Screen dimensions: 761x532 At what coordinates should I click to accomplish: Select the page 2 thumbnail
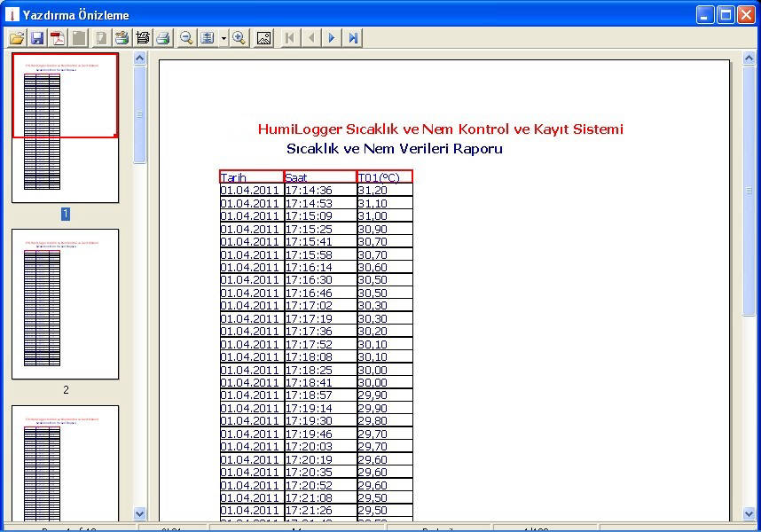[x=65, y=304]
